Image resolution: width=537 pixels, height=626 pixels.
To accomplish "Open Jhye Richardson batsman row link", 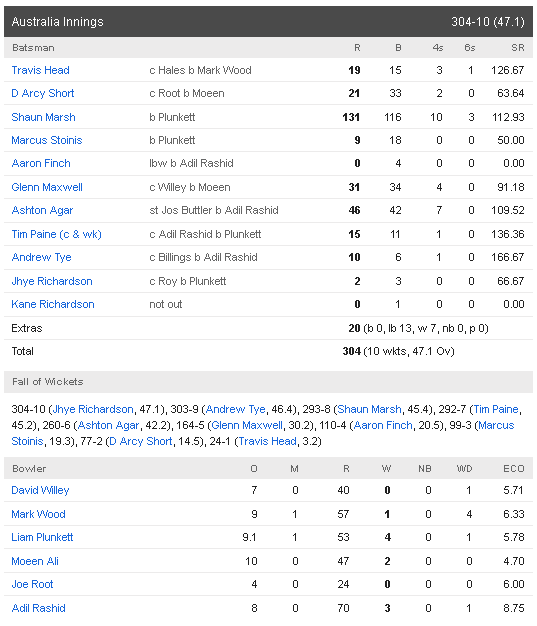I will [52, 281].
